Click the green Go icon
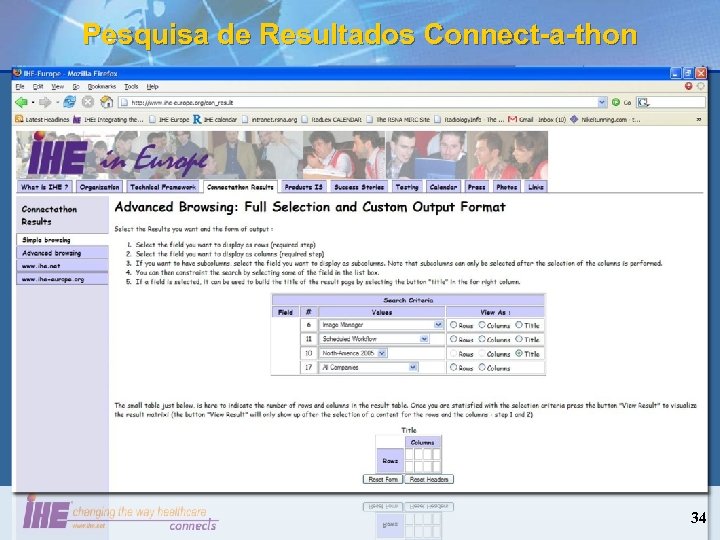Screen dimensions: 720x540 pyautogui.click(x=616, y=102)
